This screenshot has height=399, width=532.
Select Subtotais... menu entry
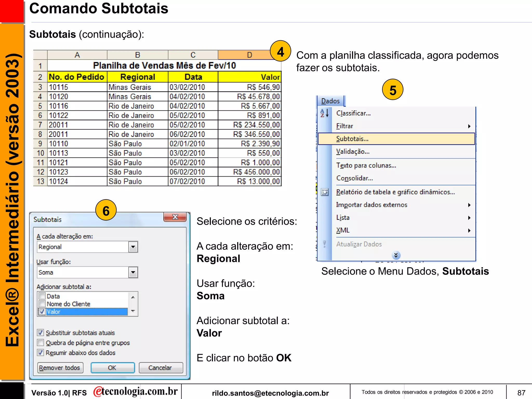click(x=396, y=139)
